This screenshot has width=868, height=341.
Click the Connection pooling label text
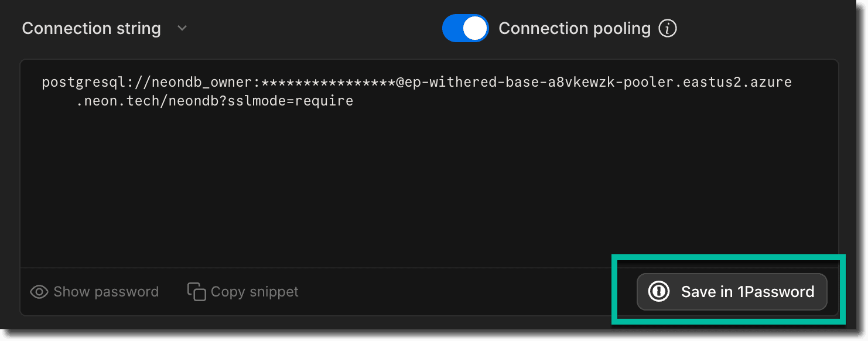click(575, 28)
